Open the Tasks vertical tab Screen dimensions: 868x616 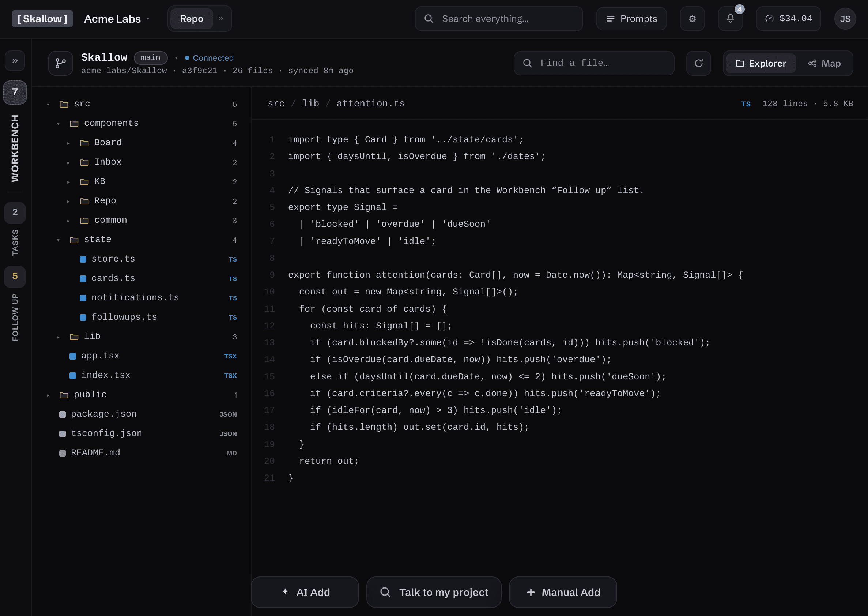15,243
